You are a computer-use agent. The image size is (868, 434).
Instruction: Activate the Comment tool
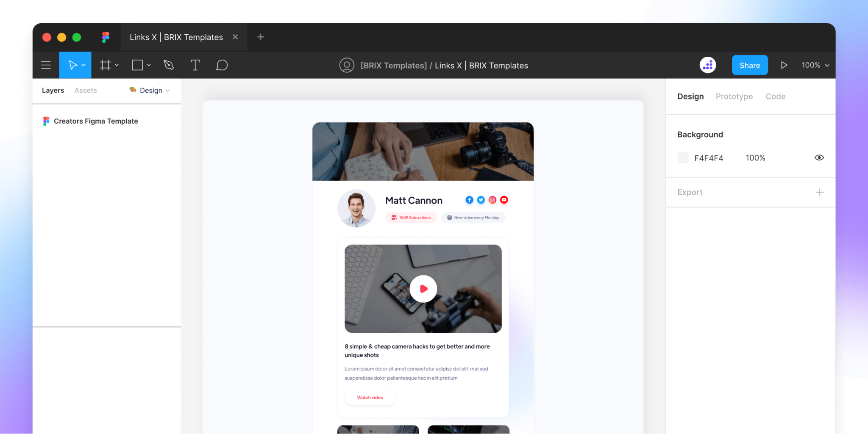click(x=222, y=65)
